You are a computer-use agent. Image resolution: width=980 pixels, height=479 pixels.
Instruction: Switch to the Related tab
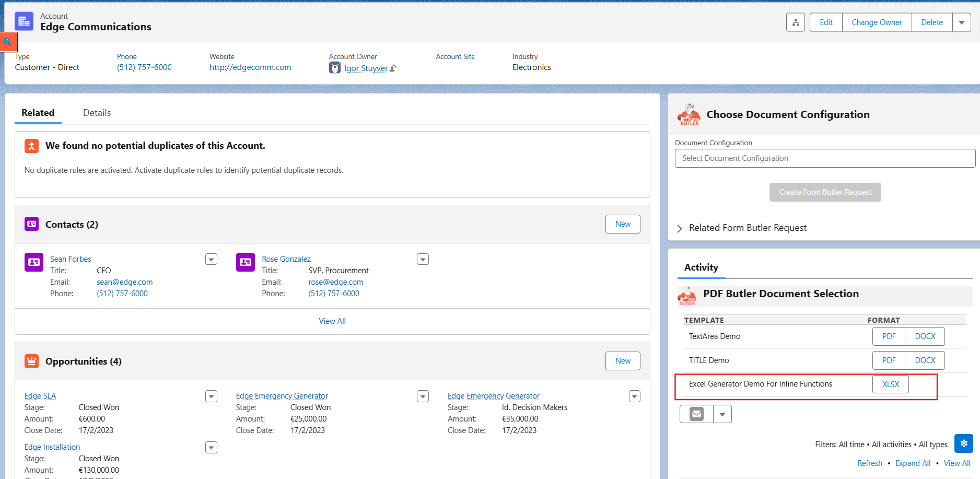tap(38, 113)
